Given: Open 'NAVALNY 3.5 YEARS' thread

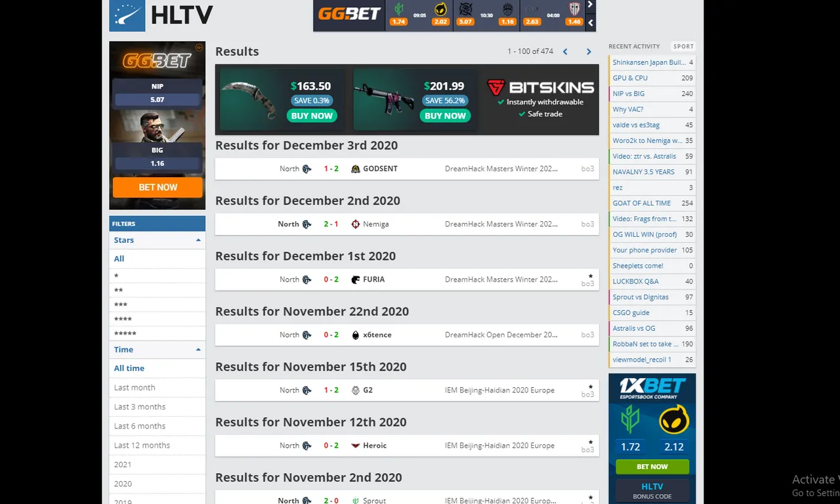Looking at the screenshot, I should (x=652, y=172).
